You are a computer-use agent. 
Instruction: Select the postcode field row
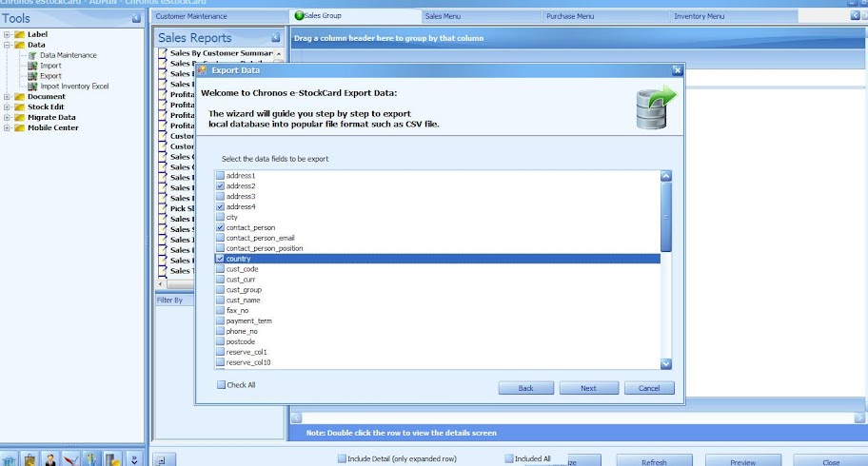(x=437, y=341)
